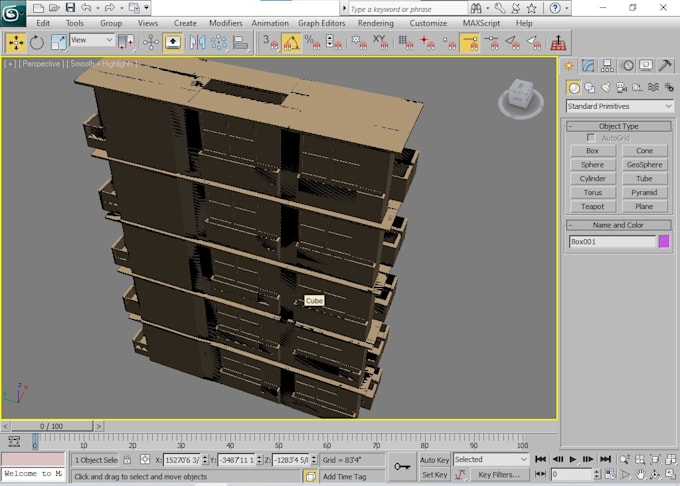The image size is (680, 486).
Task: Open the Standard Primitives dropdown
Action: pos(620,106)
